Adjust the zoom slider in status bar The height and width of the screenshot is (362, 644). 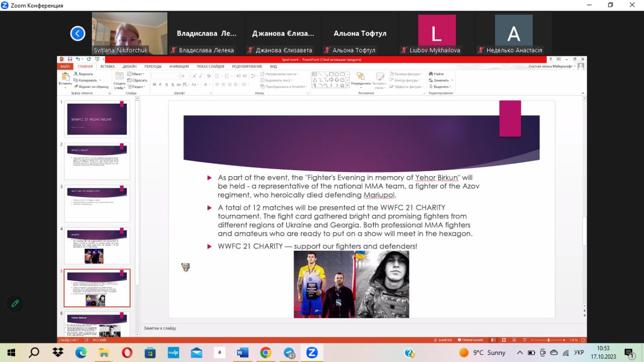click(x=548, y=340)
